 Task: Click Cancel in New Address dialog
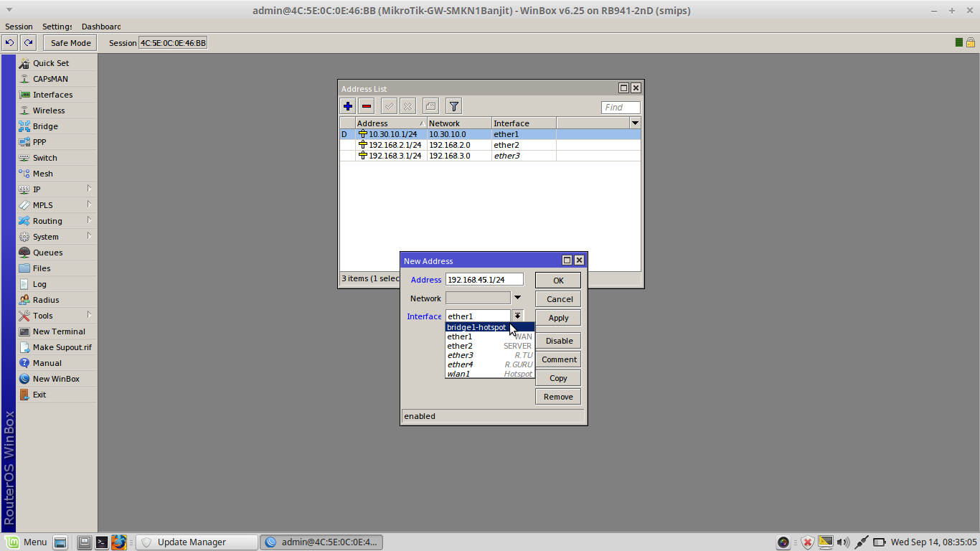558,299
